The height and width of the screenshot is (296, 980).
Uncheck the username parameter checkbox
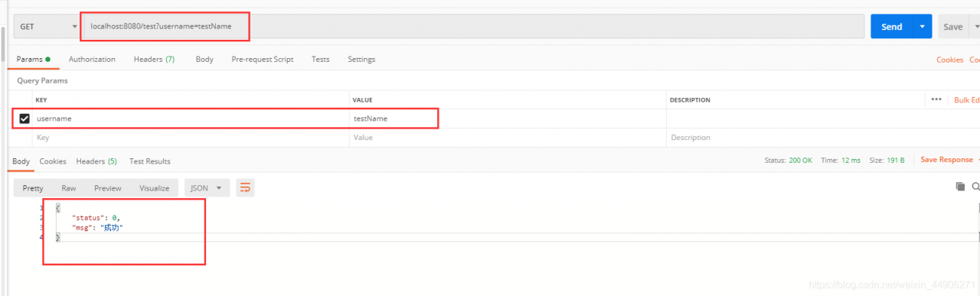24,119
